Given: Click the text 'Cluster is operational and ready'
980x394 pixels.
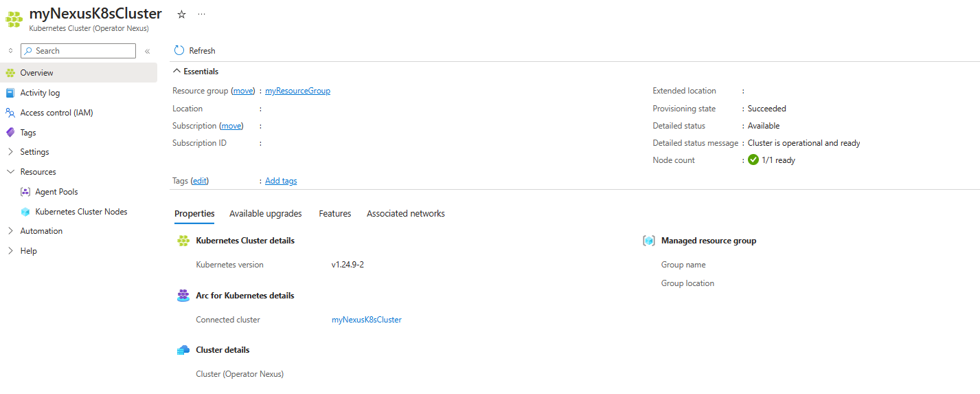Looking at the screenshot, I should click(804, 143).
